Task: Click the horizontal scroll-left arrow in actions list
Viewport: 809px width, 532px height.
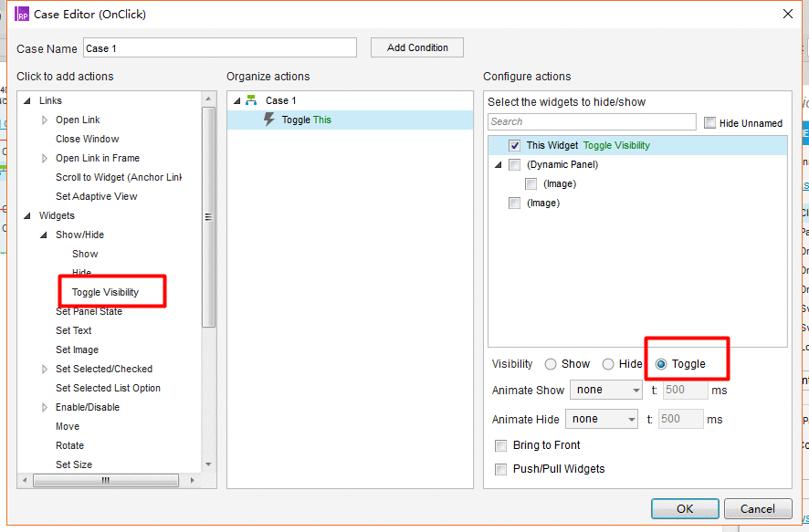Action: (25, 480)
